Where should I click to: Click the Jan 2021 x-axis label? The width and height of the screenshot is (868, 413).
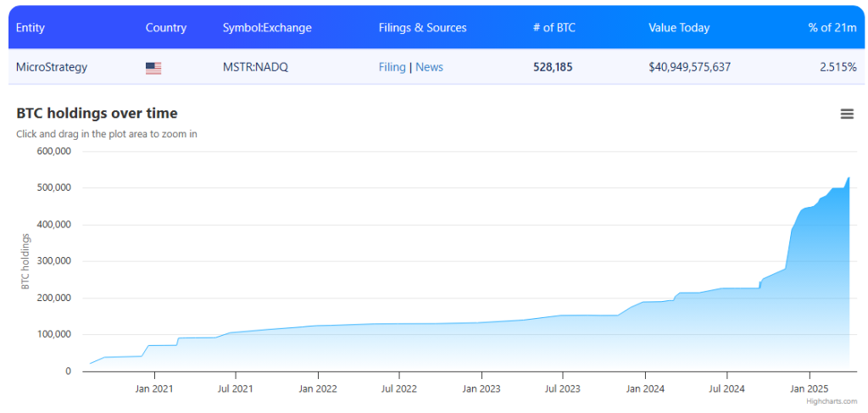(x=154, y=388)
